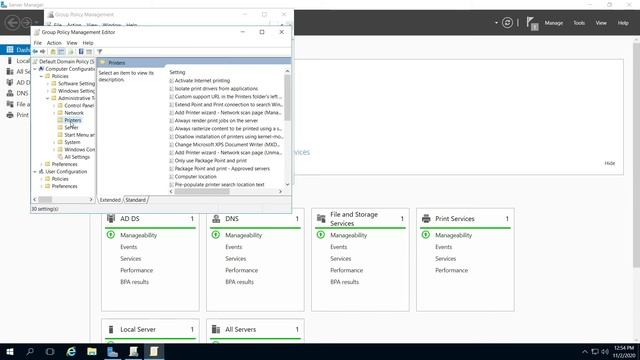
Task: Click the Export List toolbar icon
Action: pyautogui.click(x=71, y=52)
